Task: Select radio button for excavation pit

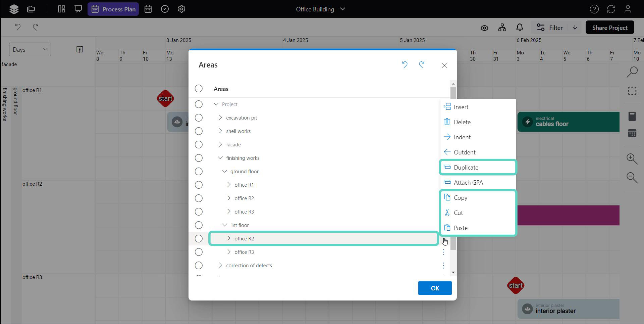Action: pyautogui.click(x=199, y=118)
